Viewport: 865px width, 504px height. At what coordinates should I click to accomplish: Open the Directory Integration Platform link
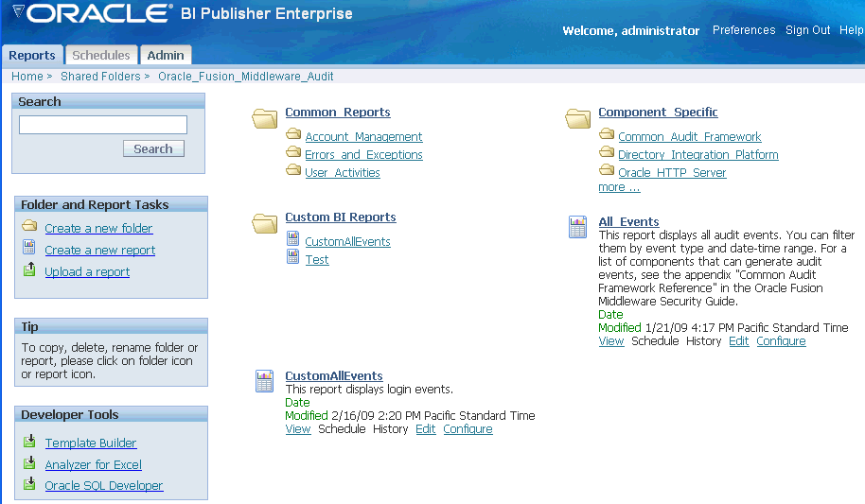coord(697,155)
